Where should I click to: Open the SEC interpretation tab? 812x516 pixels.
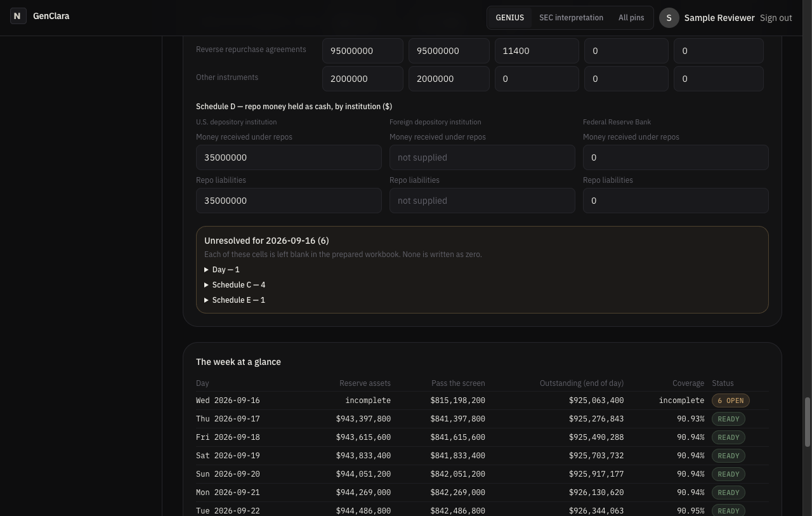571,18
